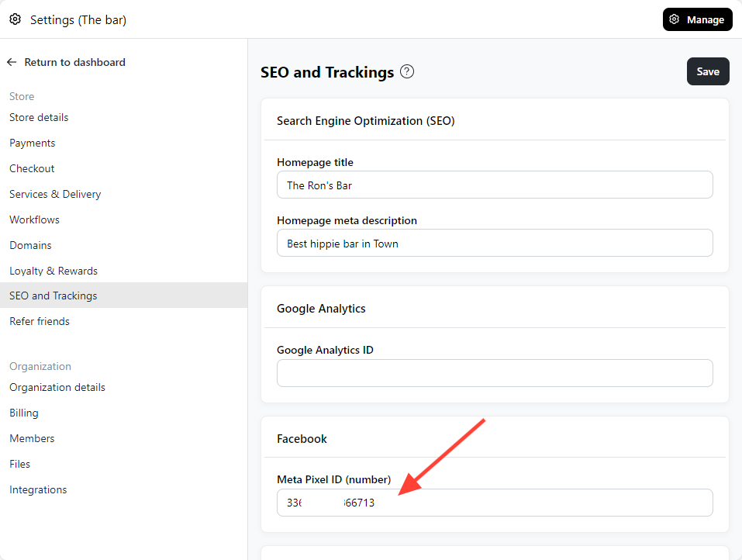Open Loyalty & Rewards settings
The width and height of the screenshot is (742, 560).
(53, 271)
